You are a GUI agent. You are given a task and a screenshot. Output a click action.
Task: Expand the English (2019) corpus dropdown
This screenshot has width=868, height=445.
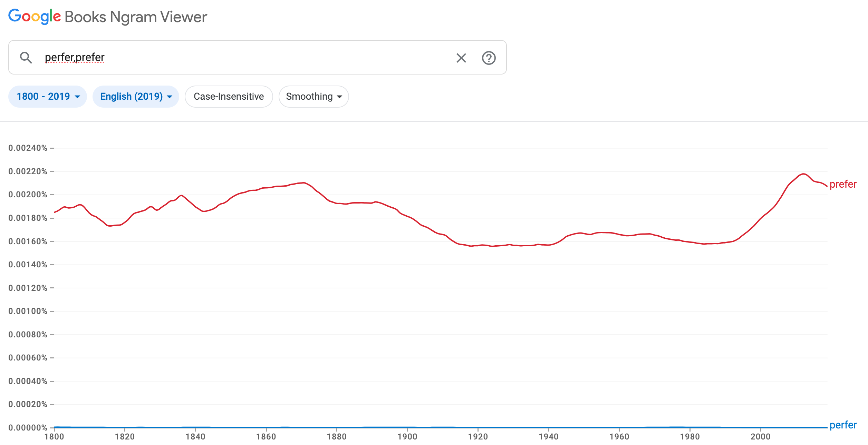point(136,97)
